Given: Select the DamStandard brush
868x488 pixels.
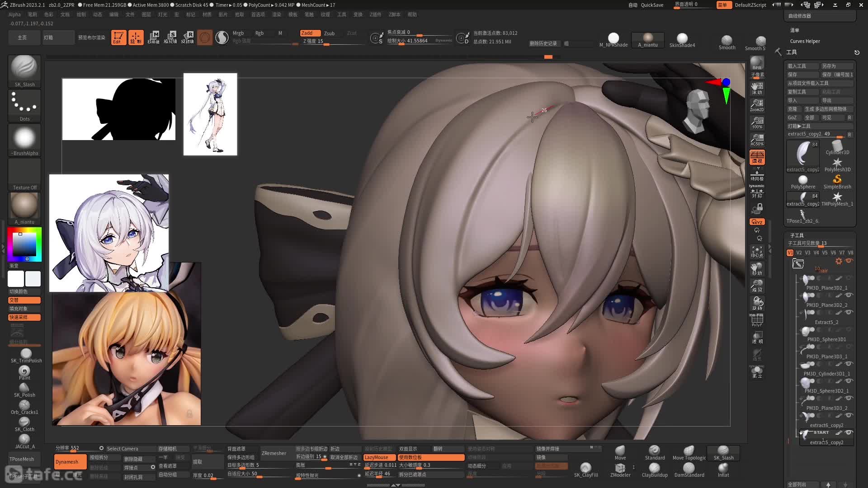Looking at the screenshot, I should point(689,470).
